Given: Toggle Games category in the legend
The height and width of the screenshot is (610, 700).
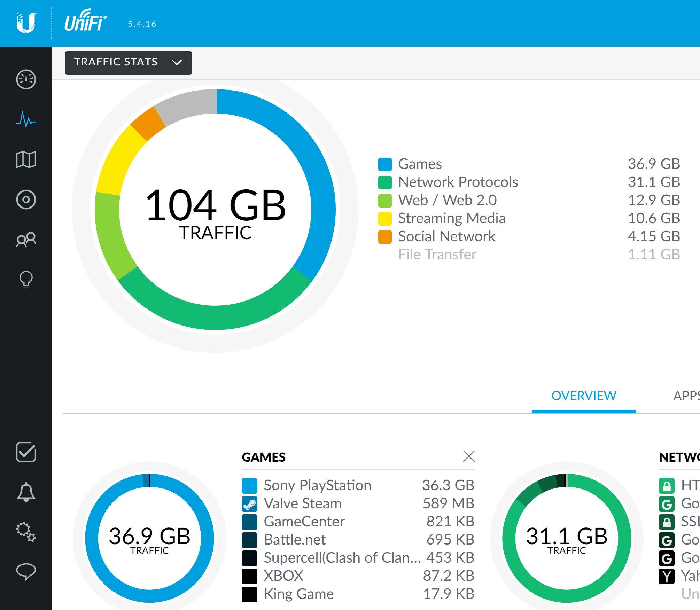Looking at the screenshot, I should (x=420, y=164).
